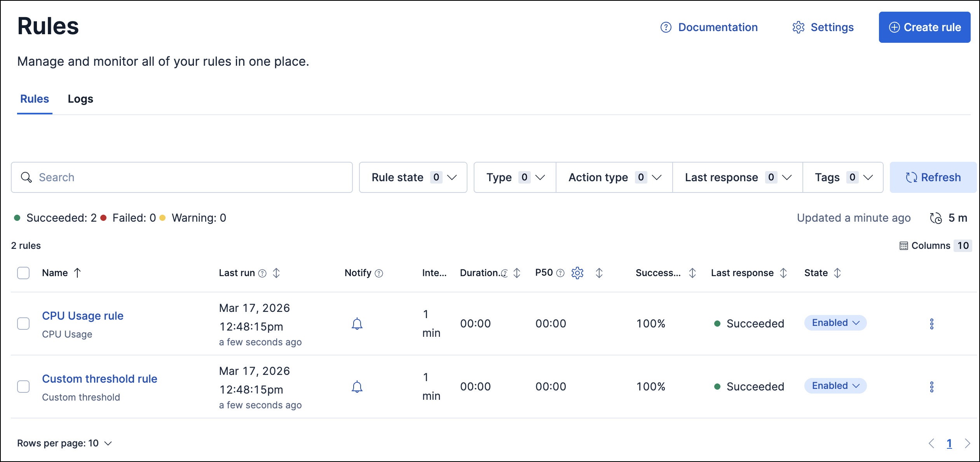980x462 pixels.
Task: Check the select-all checkbox in the table header
Action: [23, 273]
